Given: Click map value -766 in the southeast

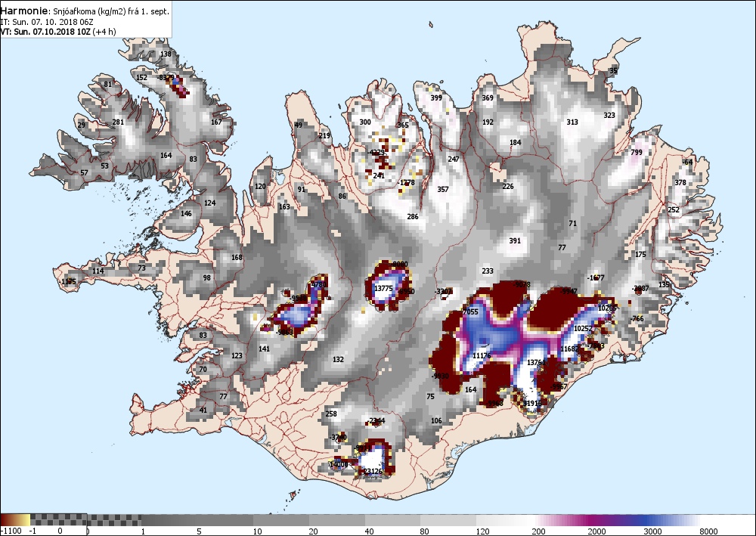Looking at the screenshot, I should 637,318.
